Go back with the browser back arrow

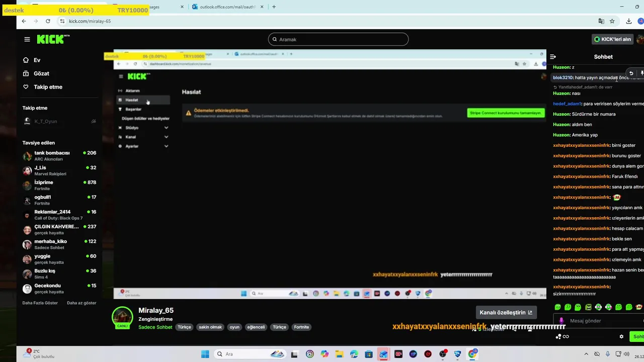tap(24, 21)
